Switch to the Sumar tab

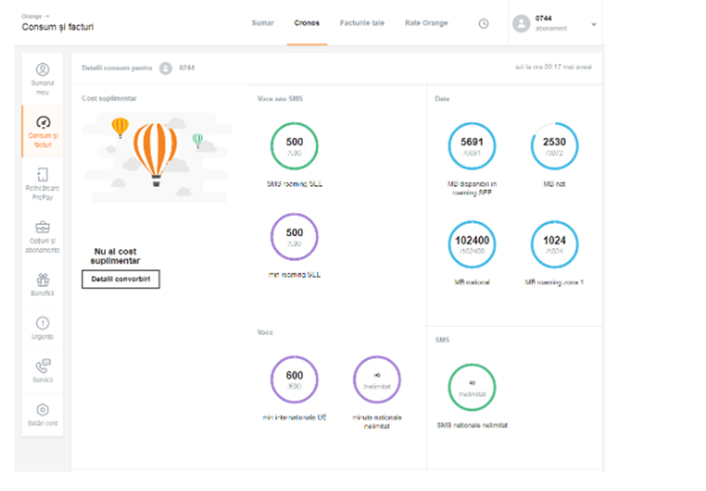262,22
